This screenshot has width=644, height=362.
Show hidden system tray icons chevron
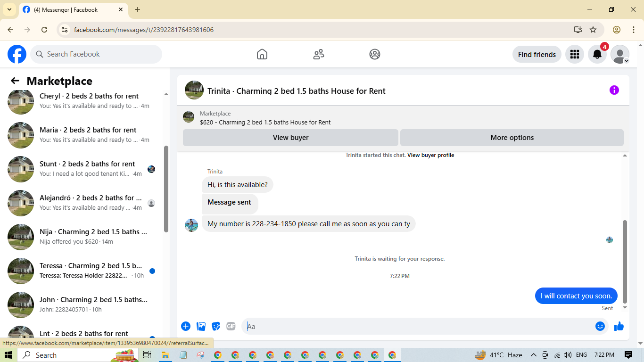coord(534,355)
